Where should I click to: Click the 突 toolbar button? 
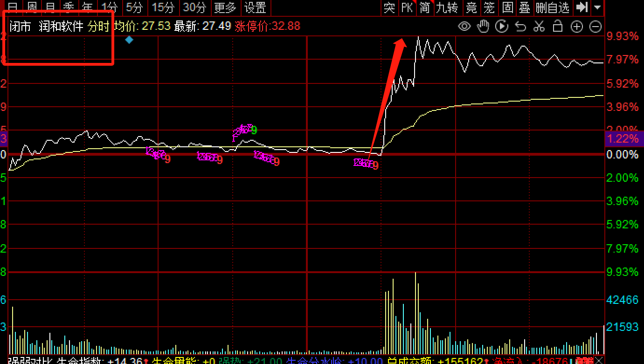tap(389, 7)
